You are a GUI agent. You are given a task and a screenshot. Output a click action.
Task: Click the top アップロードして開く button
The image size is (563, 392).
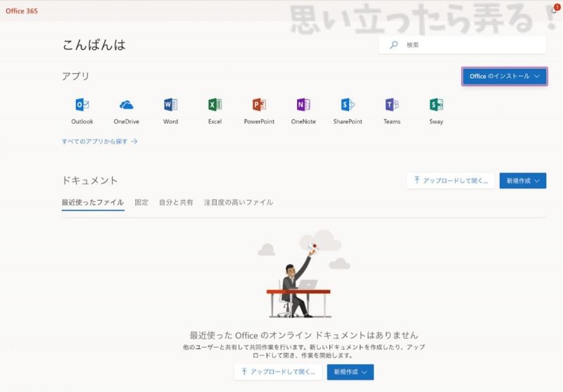pyautogui.click(x=450, y=181)
